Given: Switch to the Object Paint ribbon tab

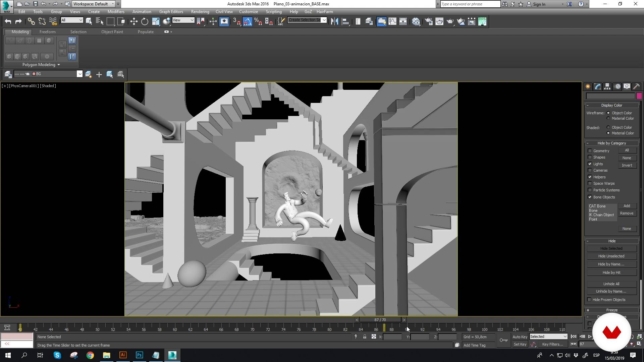Looking at the screenshot, I should (x=112, y=32).
